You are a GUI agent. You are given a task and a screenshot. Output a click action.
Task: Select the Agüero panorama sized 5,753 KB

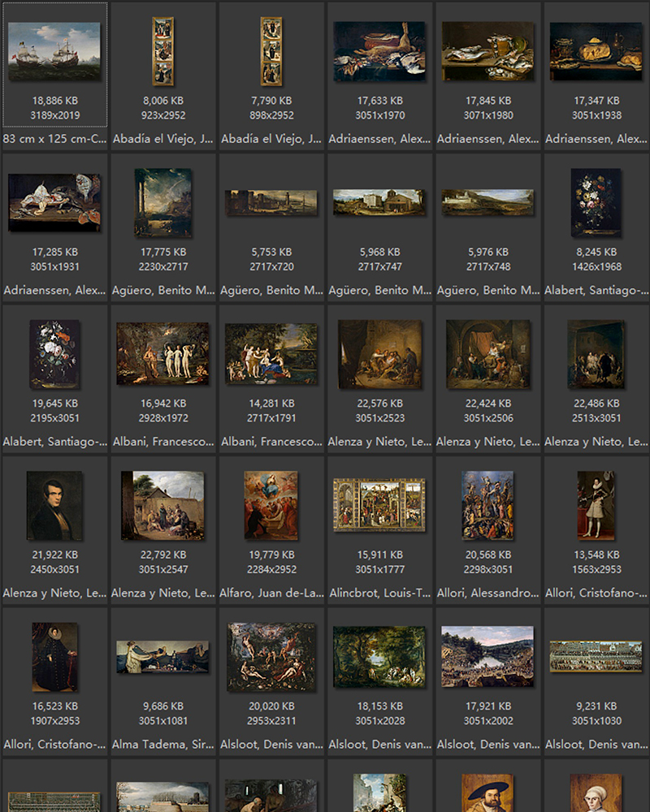tap(271, 203)
